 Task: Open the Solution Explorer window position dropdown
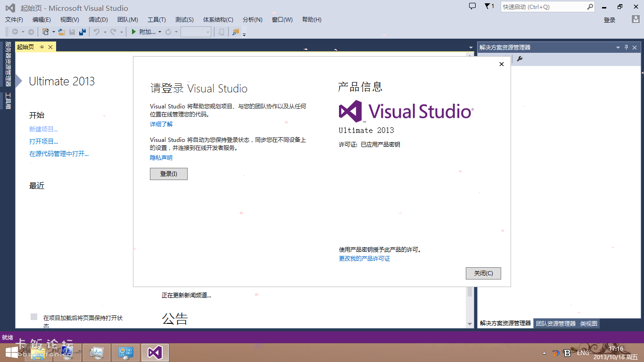pyautogui.click(x=618, y=48)
